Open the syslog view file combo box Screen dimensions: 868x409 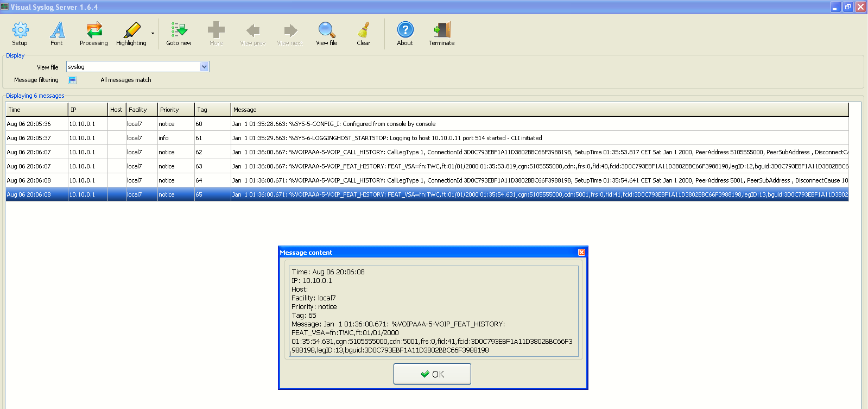(138, 67)
